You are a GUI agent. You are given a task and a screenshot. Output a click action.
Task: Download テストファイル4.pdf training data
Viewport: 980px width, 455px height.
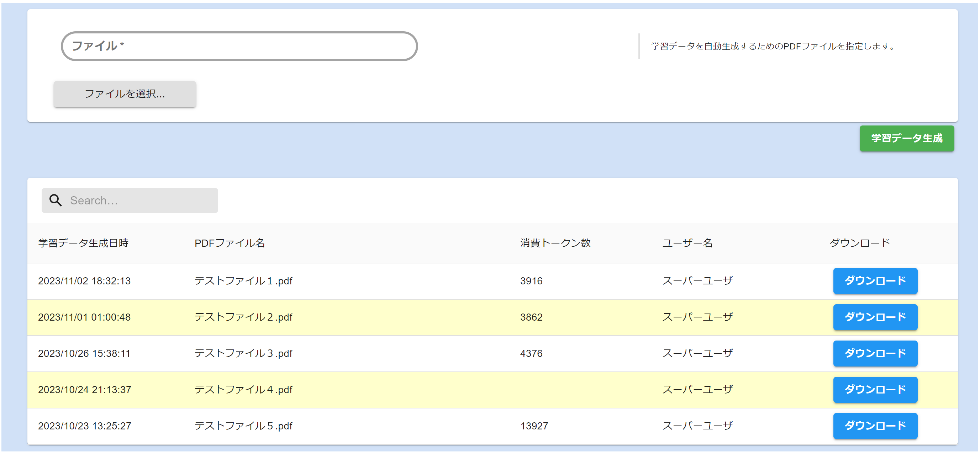pos(875,390)
